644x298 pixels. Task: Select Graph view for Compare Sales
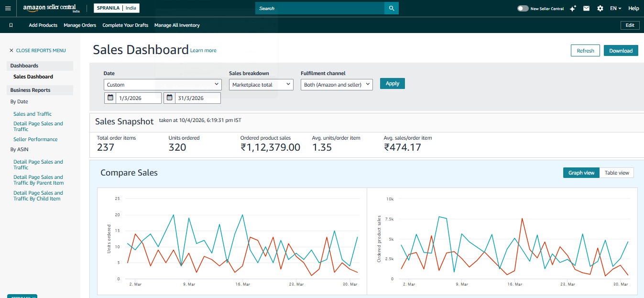[581, 173]
